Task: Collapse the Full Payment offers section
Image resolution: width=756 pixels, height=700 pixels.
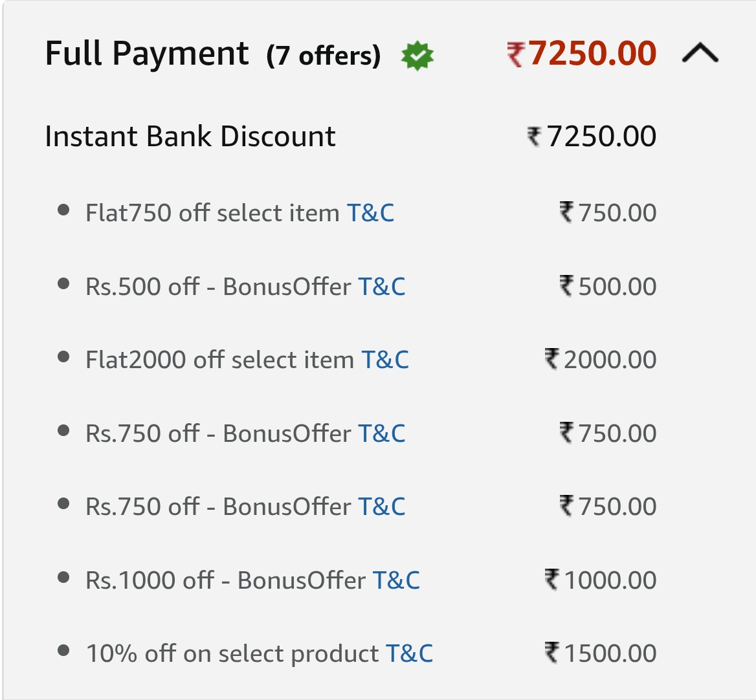Action: coord(700,53)
